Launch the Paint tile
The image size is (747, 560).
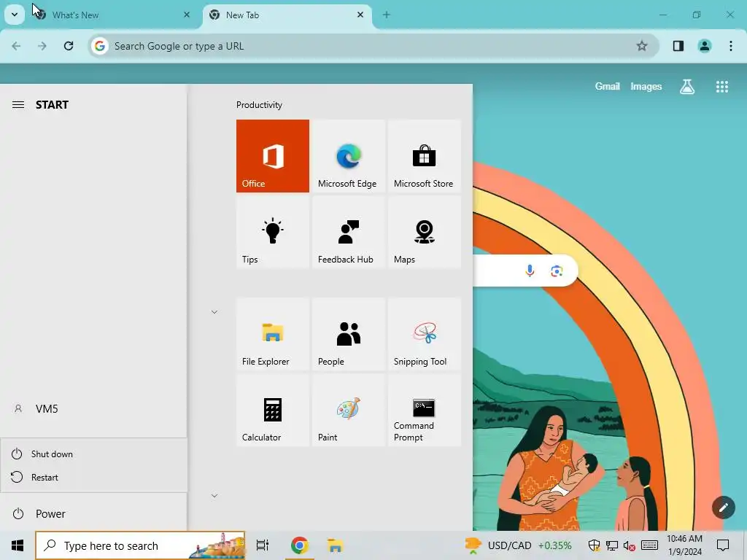348,410
